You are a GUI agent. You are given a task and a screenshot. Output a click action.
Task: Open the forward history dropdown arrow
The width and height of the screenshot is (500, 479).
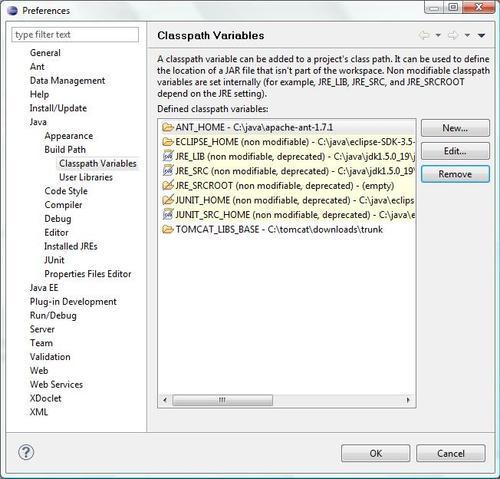click(x=467, y=35)
